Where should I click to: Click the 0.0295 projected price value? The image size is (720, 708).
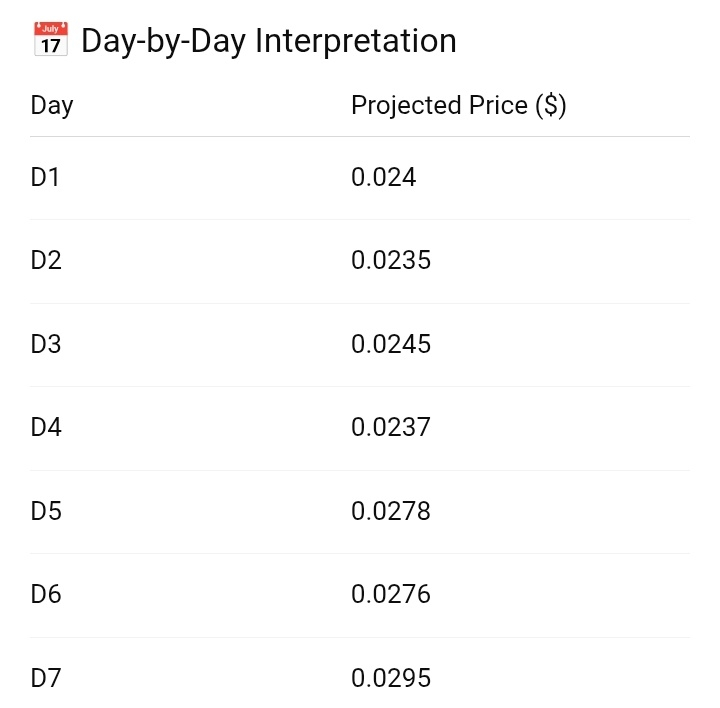[x=391, y=679]
